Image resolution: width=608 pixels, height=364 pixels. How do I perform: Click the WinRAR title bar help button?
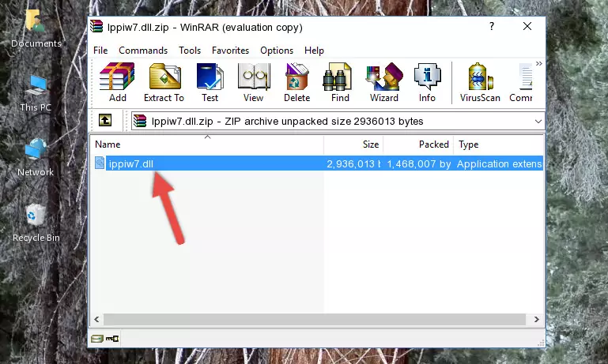coord(492,26)
